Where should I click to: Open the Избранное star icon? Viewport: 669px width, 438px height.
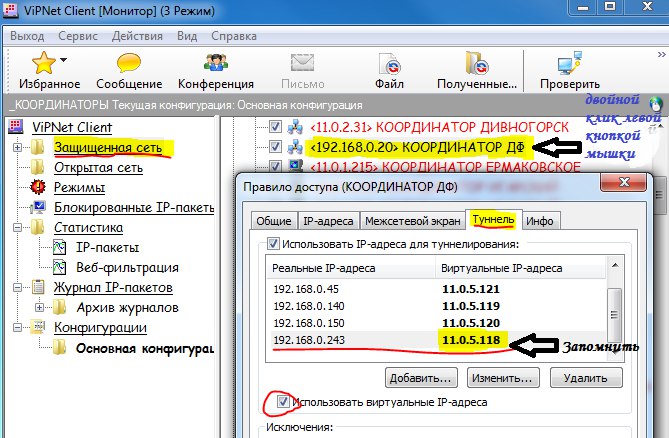coord(44,63)
